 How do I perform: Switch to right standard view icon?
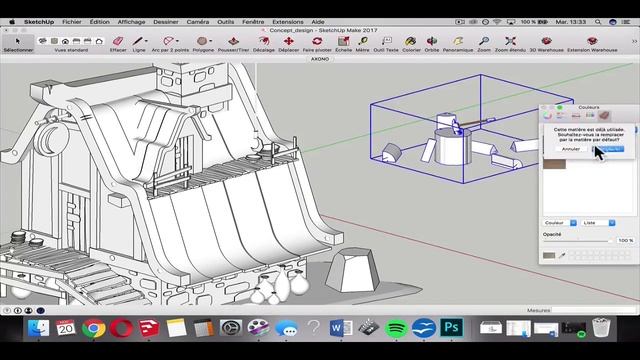(x=76, y=41)
